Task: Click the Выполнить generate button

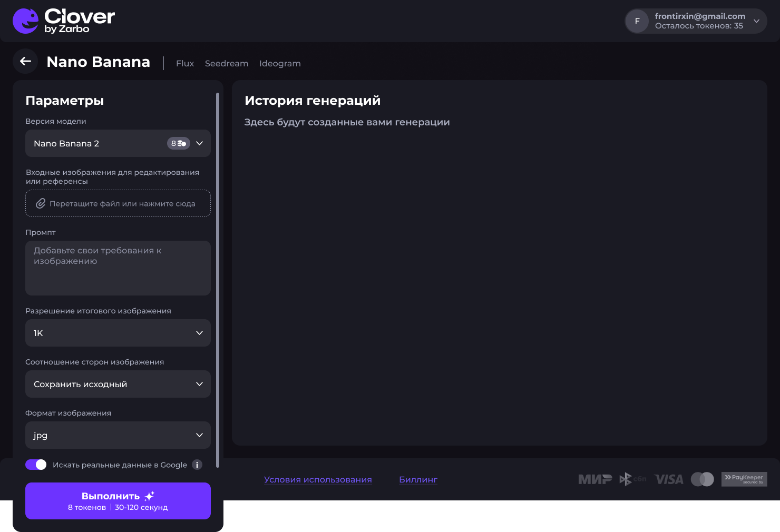Action: click(118, 501)
